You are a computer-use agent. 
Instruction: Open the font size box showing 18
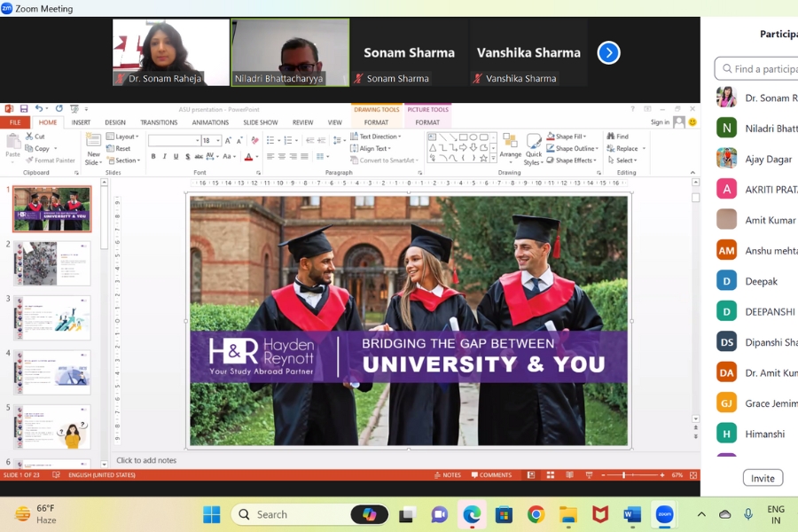point(211,140)
